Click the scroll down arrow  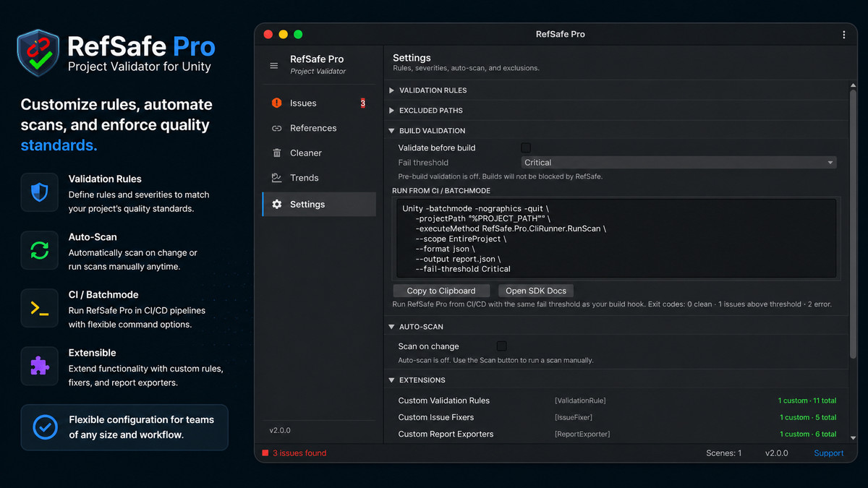[853, 438]
